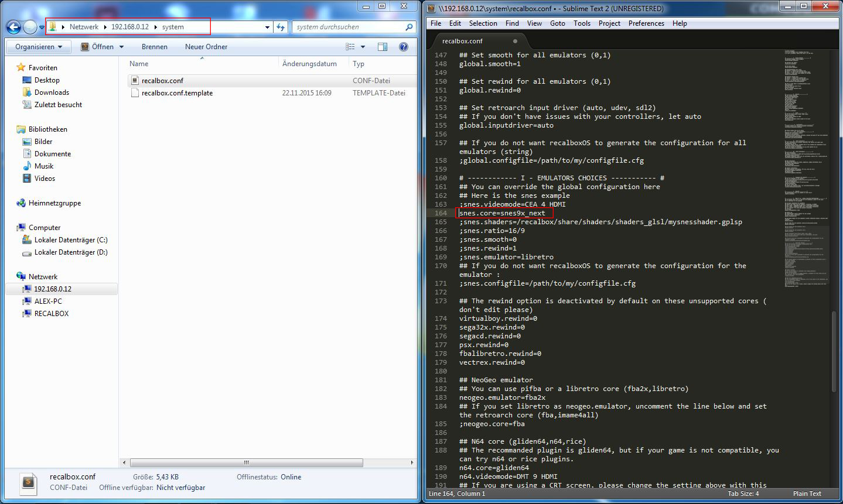
Task: Click the search magnifier icon in Explorer
Action: point(409,27)
